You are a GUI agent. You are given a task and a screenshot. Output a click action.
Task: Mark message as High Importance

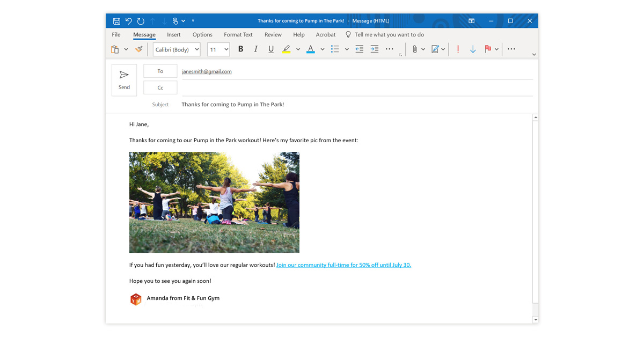(458, 49)
